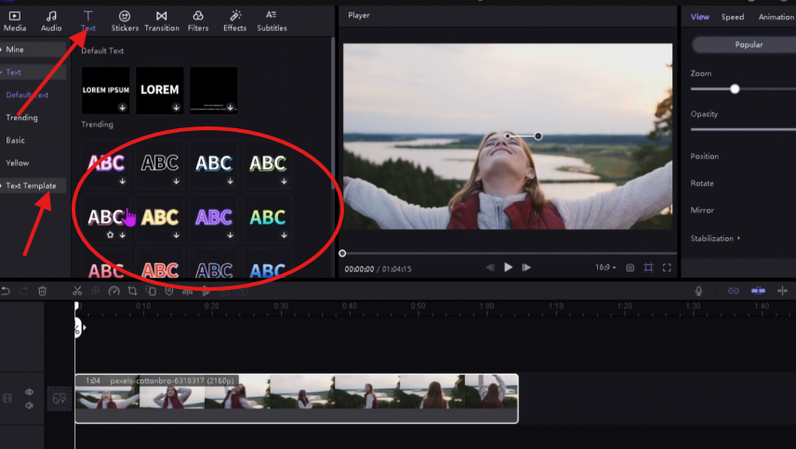Click the duplicate clip icon
796x449 pixels.
pos(151,291)
